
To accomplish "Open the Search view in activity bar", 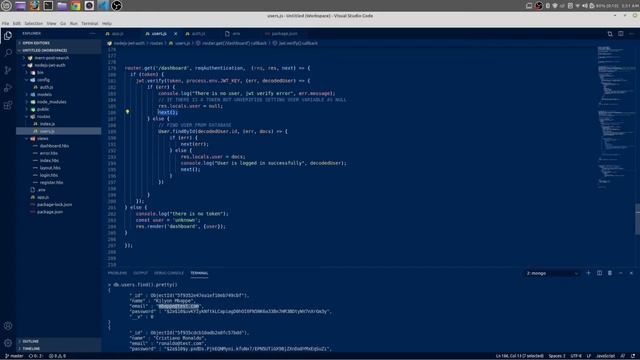I will 8,53.
